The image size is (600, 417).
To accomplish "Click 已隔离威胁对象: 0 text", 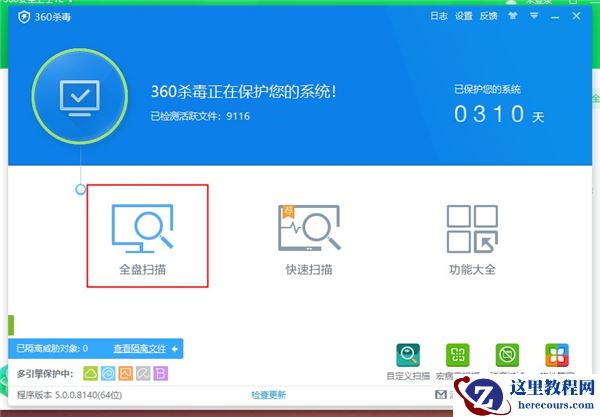I will coord(52,349).
